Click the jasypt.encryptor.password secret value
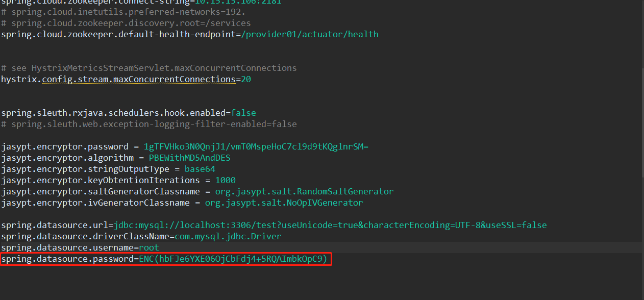This screenshot has width=644, height=300. (x=256, y=147)
